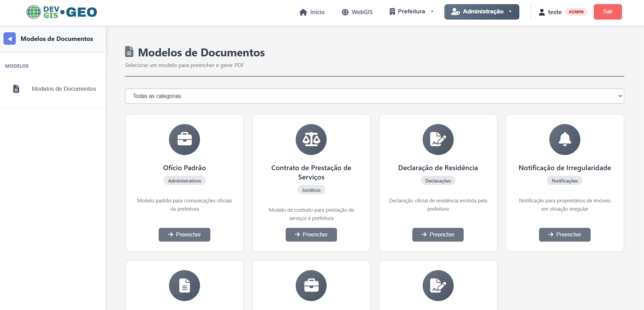Click the document icon in the bottom-left card

184,286
